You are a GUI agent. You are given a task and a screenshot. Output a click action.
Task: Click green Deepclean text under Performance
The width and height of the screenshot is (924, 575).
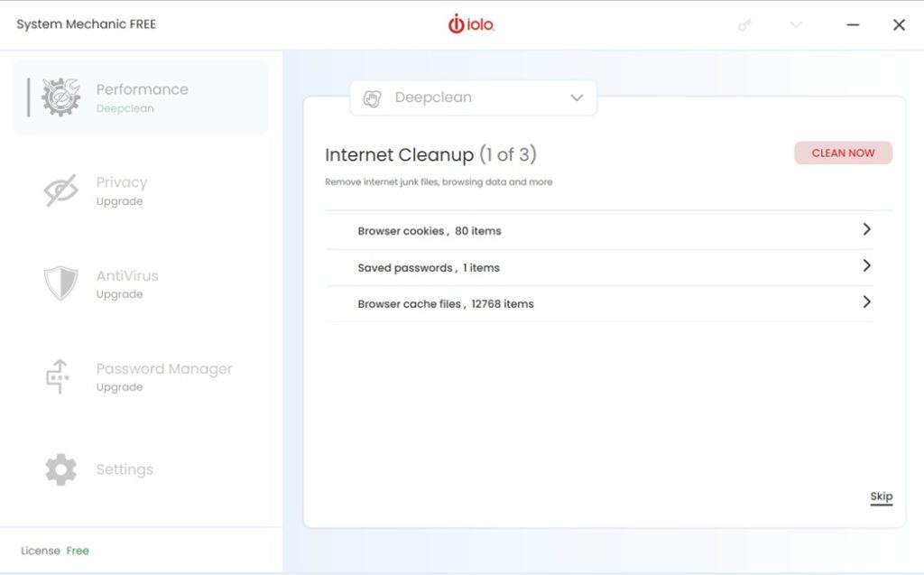point(125,108)
